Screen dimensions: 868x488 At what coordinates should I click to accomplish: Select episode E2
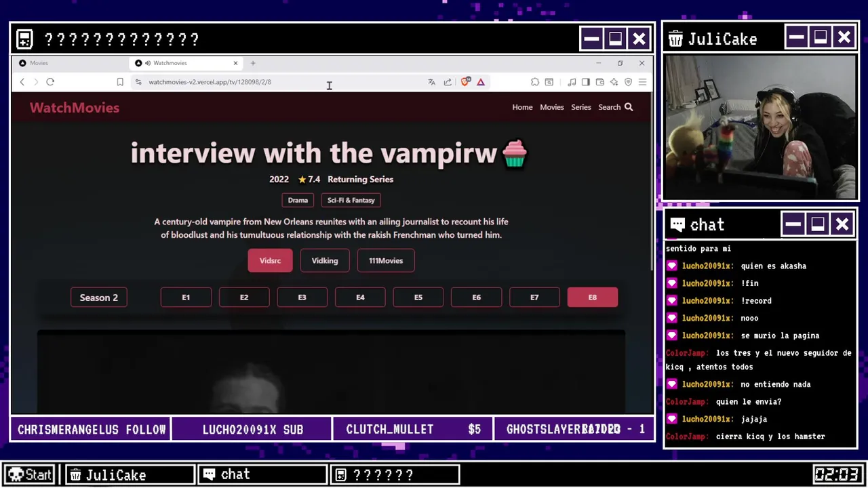click(244, 298)
